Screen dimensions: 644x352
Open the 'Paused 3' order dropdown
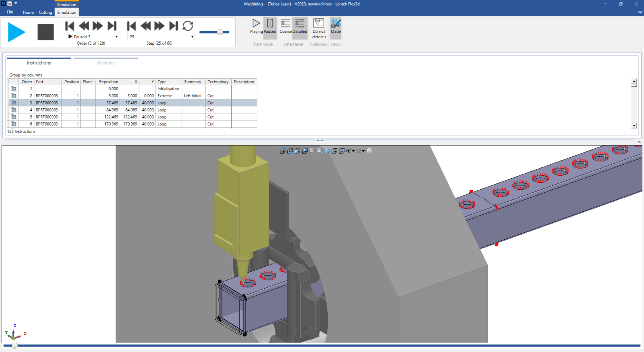point(116,37)
